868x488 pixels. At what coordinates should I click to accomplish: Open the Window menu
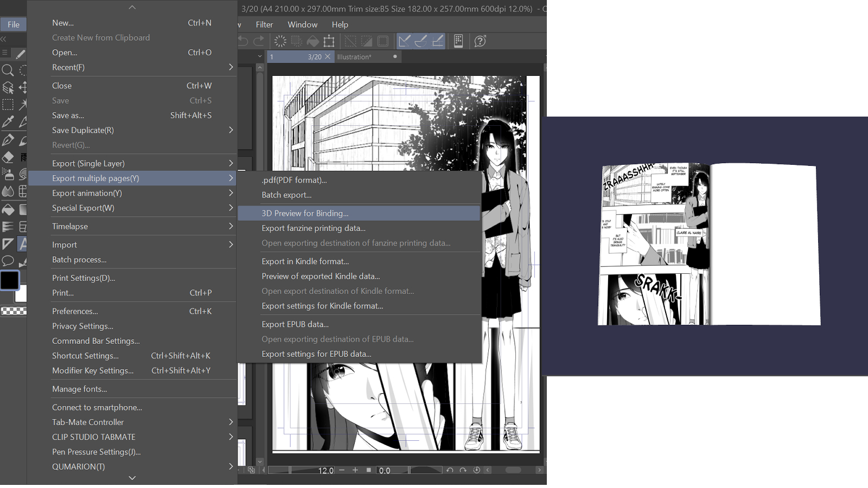(302, 24)
